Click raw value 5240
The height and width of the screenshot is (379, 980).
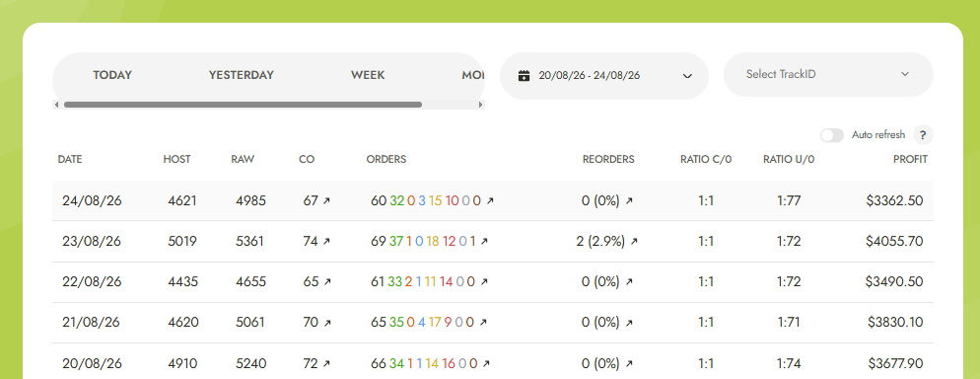pos(250,363)
